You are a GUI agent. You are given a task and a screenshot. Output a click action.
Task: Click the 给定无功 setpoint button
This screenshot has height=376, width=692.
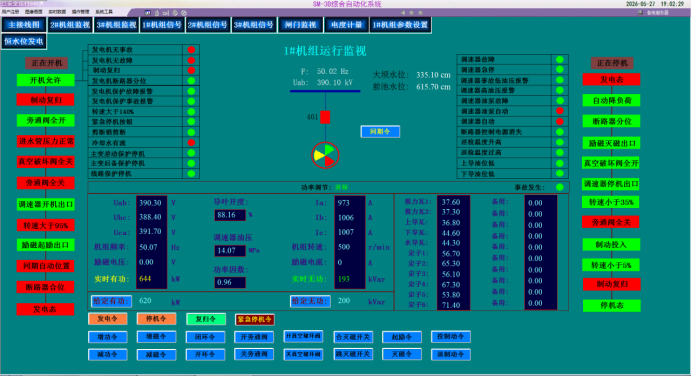[x=310, y=301]
